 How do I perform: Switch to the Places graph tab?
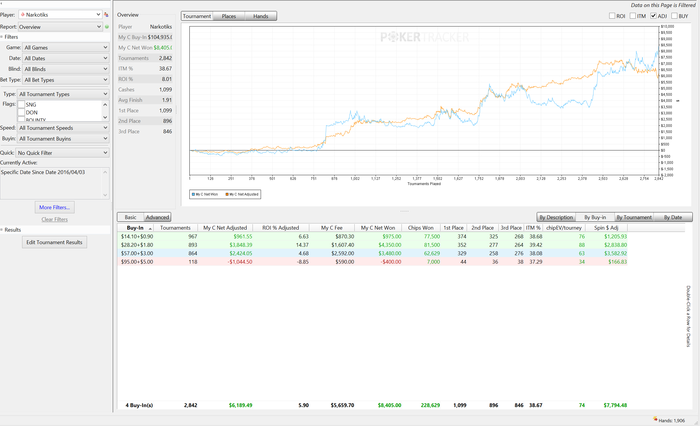point(229,16)
